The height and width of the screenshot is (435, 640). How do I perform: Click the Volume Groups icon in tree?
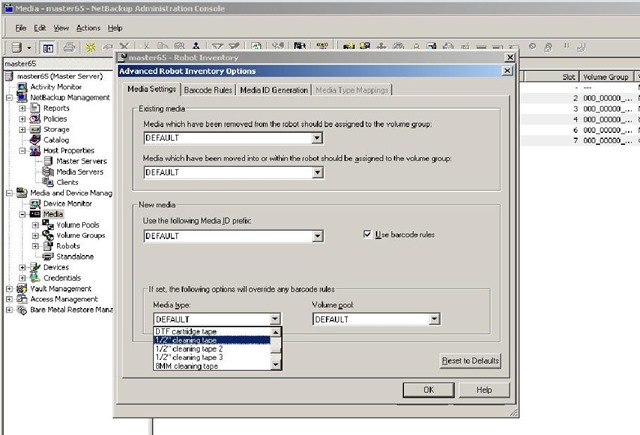48,235
